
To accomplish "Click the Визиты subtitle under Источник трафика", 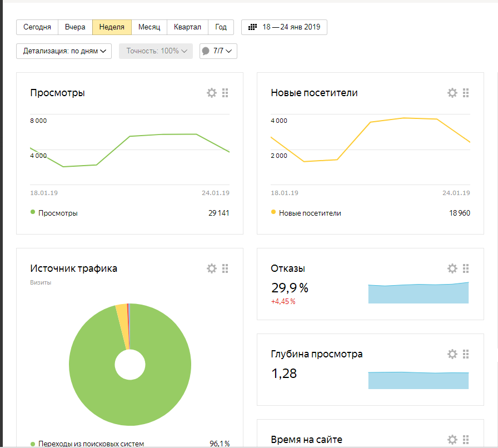I will 41,282.
